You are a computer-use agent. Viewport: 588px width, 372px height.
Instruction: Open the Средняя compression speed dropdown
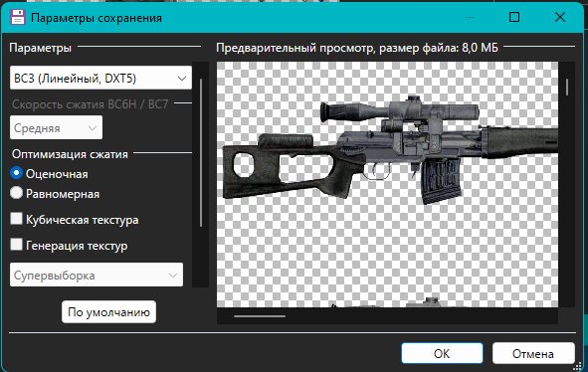click(56, 128)
